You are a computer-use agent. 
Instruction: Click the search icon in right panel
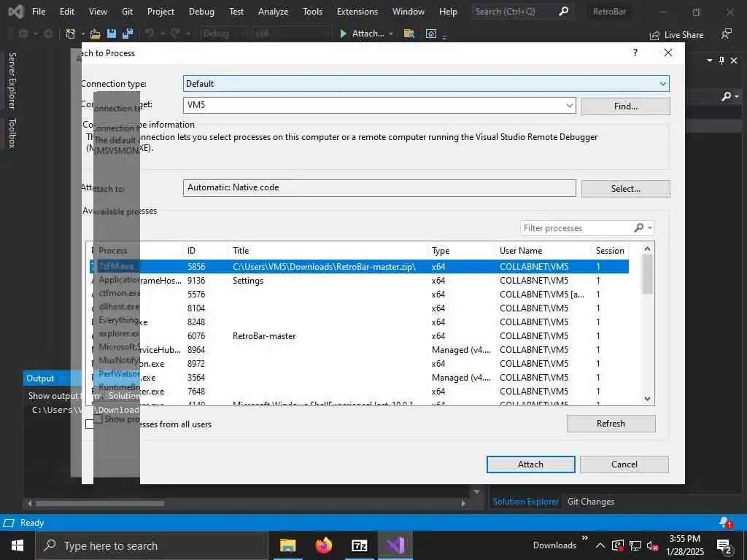pos(726,97)
